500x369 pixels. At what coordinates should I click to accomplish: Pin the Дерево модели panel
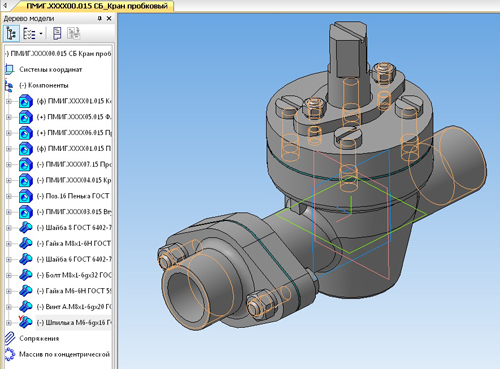click(x=99, y=19)
